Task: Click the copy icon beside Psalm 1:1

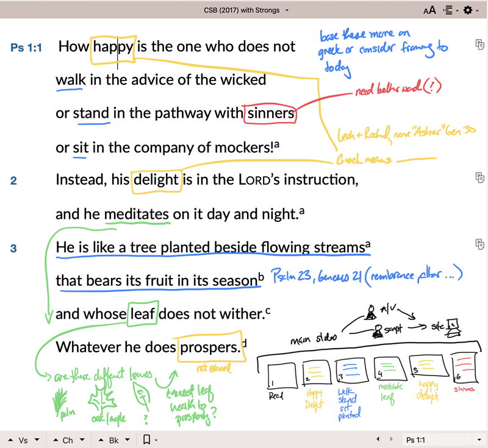Action: point(480,44)
